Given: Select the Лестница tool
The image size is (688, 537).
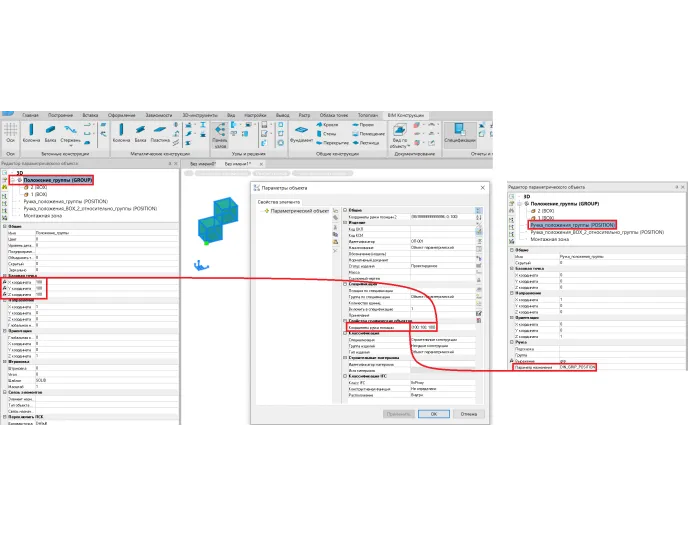Looking at the screenshot, I should tap(366, 143).
